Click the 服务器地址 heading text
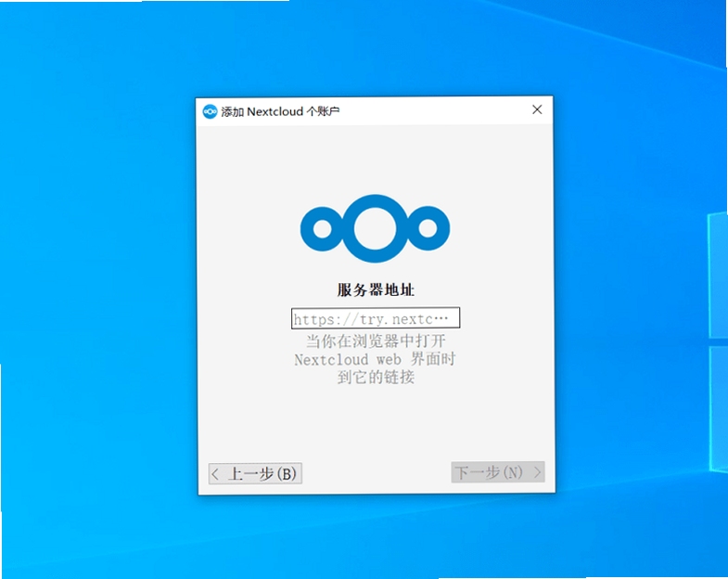Screen dimensions: 728x579 coord(376,290)
